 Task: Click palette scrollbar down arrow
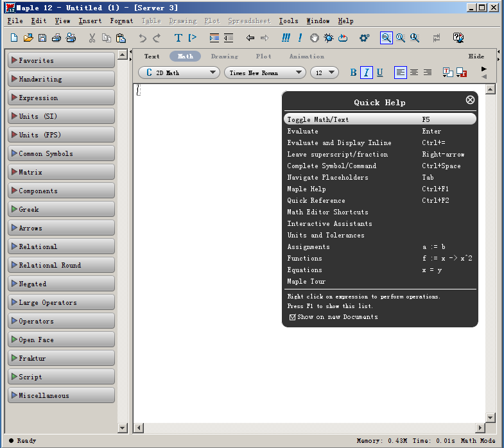[122, 427]
